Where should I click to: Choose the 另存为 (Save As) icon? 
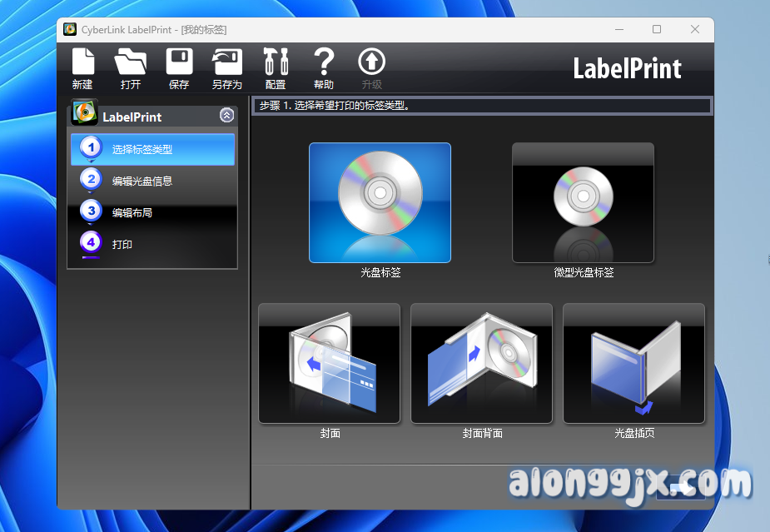[x=226, y=63]
